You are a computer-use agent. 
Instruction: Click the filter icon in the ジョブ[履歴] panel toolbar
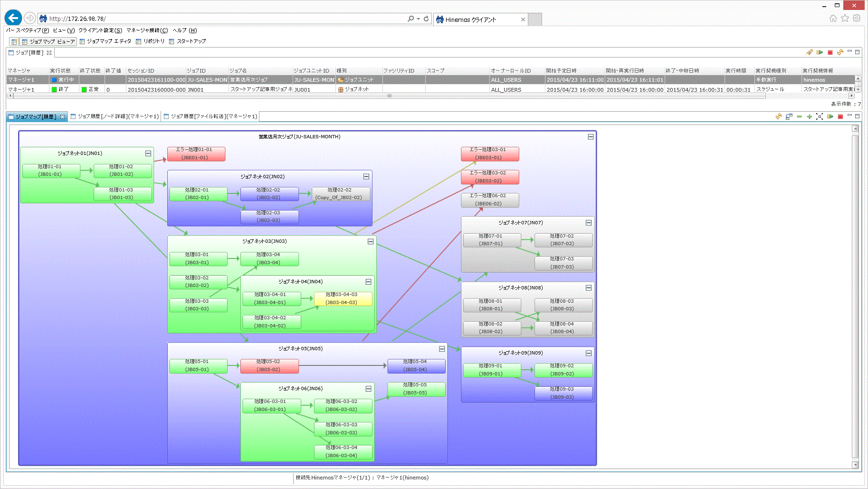coord(809,52)
